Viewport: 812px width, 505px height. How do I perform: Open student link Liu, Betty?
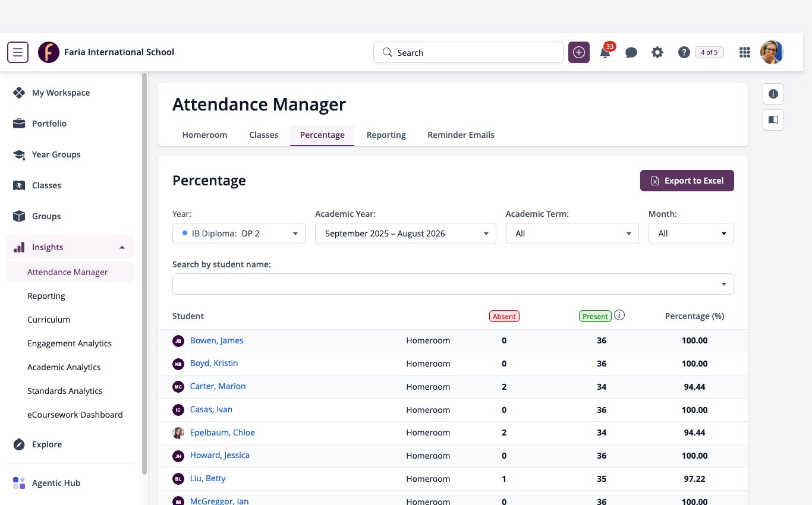coord(207,478)
